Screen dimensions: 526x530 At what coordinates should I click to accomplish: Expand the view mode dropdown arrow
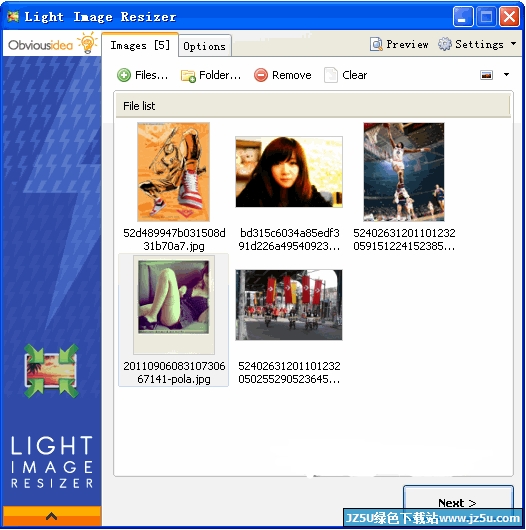pos(506,75)
